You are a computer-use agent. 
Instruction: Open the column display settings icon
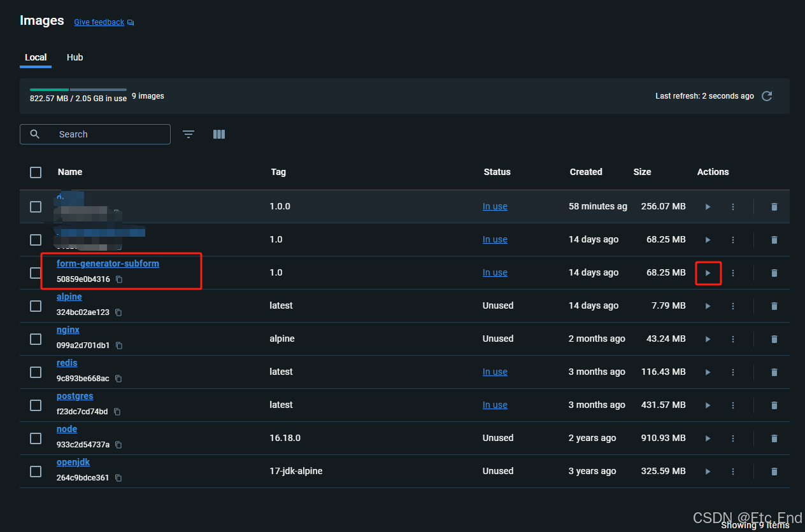pos(219,134)
